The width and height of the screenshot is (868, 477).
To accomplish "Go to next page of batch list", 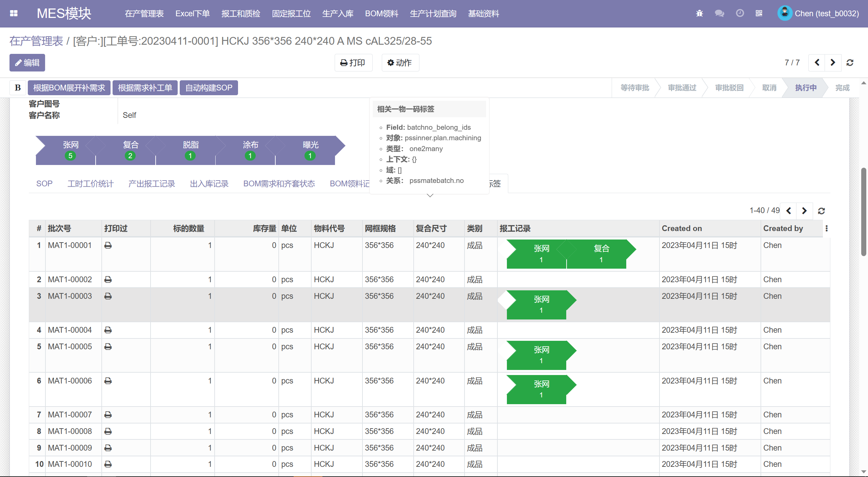I will click(x=804, y=211).
